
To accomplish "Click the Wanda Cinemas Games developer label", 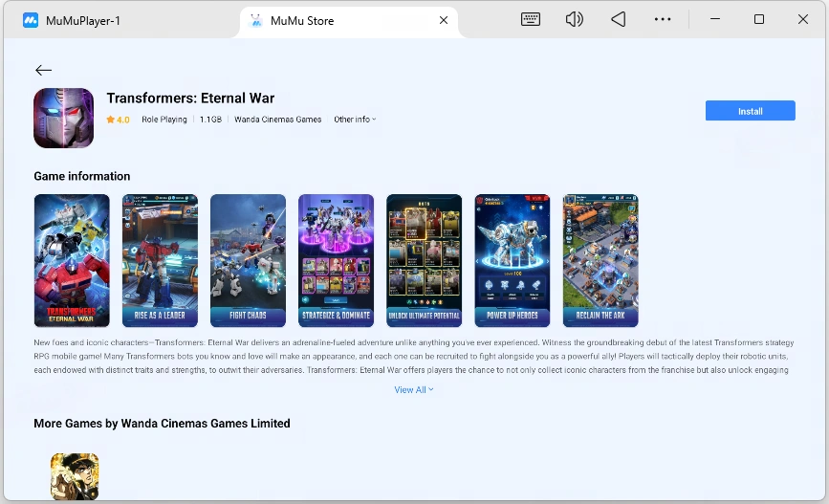I will [277, 120].
